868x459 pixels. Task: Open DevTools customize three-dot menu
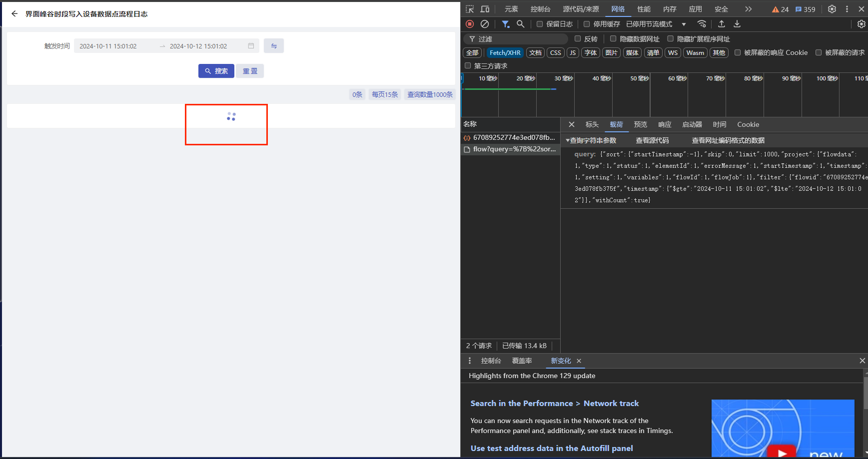847,9
